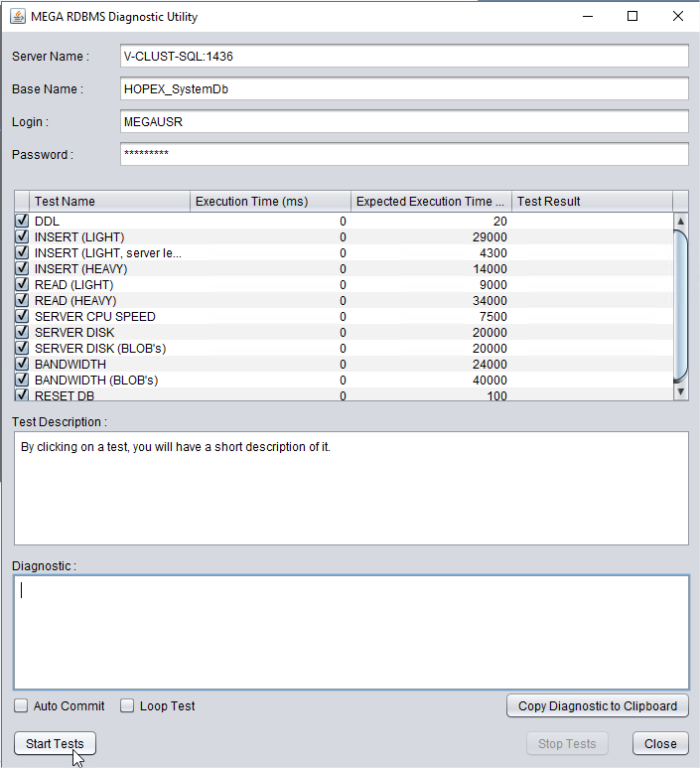
Task: Click the test list scrollbar up arrow
Action: 680,222
